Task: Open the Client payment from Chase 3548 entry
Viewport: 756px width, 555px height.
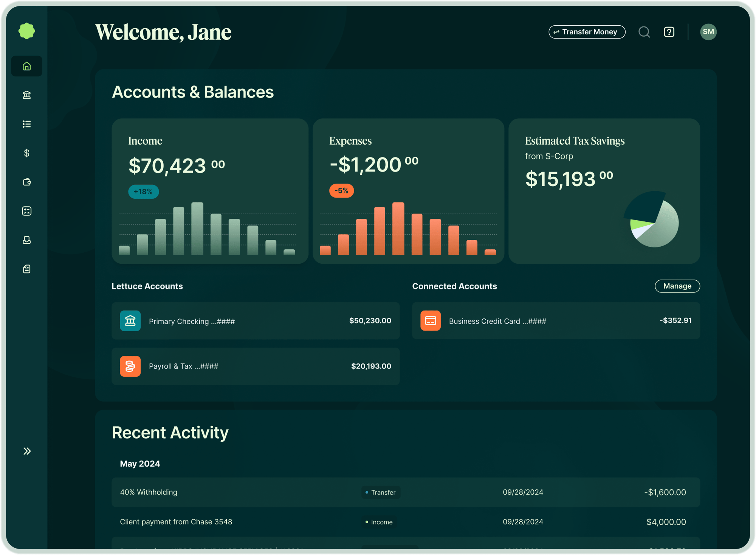Action: tap(405, 522)
